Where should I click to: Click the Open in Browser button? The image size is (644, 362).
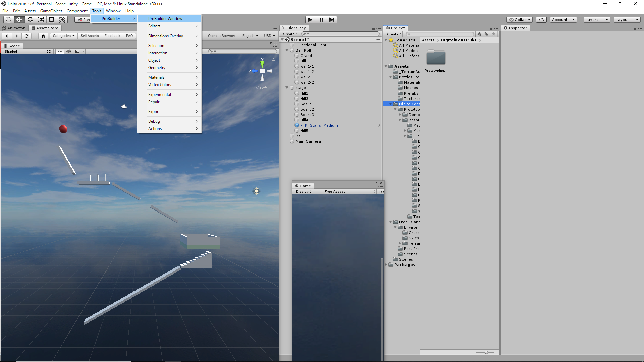pyautogui.click(x=221, y=36)
